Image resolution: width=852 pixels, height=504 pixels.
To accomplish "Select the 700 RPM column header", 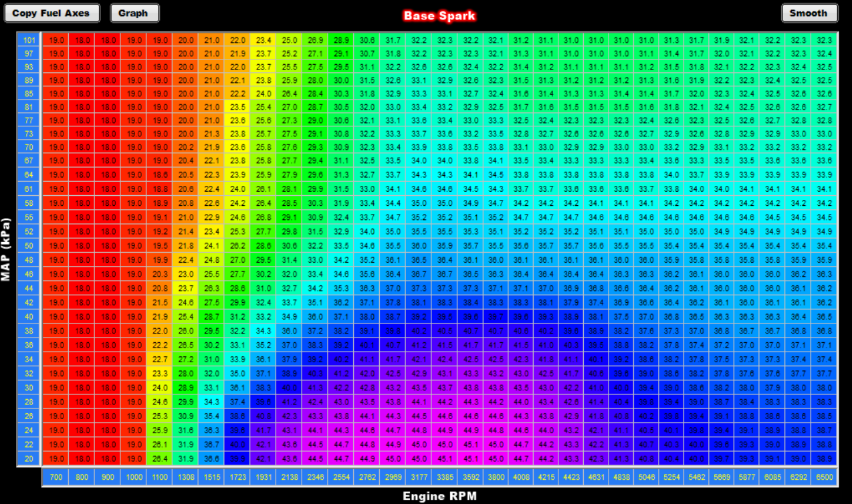I will [56, 477].
